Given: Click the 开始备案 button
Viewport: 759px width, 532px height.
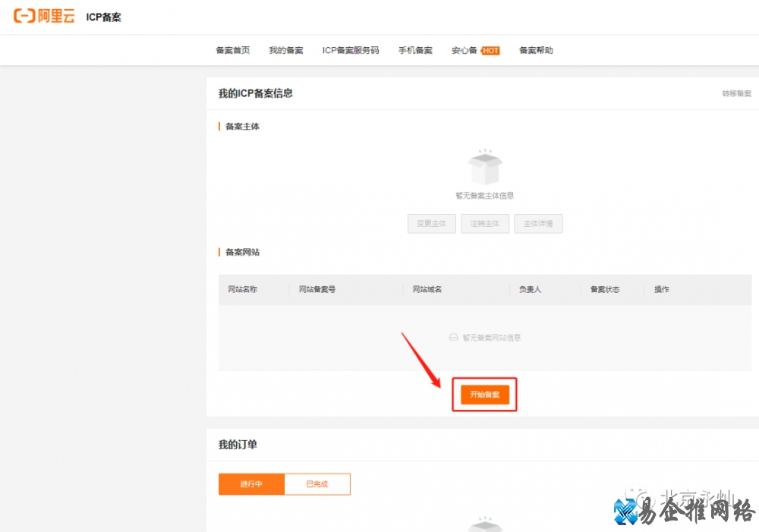Looking at the screenshot, I should (x=484, y=394).
